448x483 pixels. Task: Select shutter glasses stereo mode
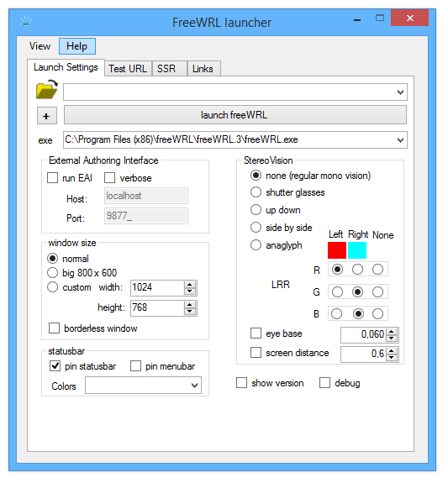pyautogui.click(x=256, y=192)
